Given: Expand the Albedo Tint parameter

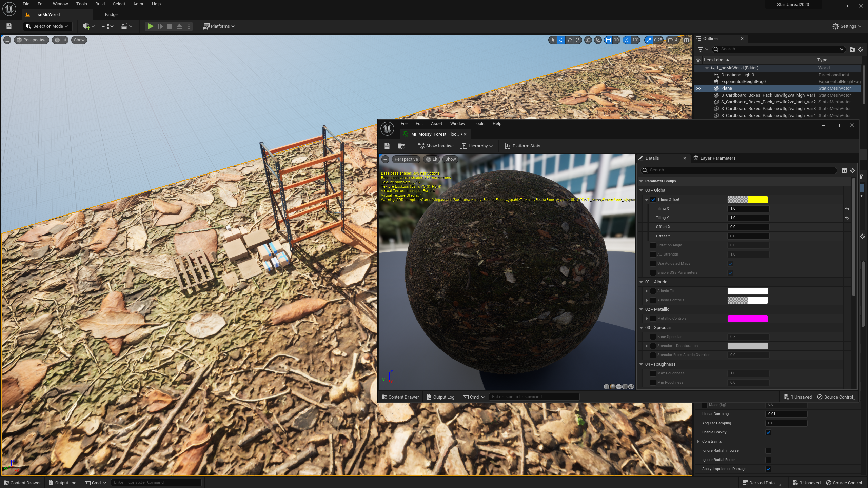Looking at the screenshot, I should pos(647,291).
